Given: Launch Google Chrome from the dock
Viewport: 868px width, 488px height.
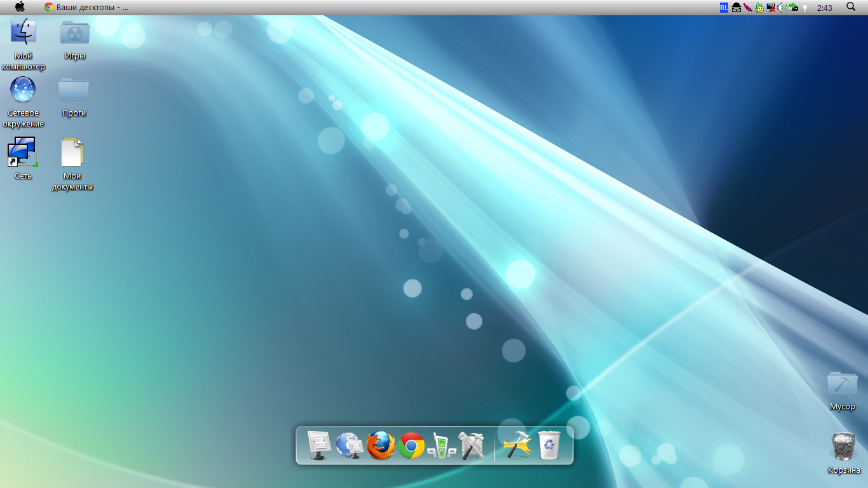Looking at the screenshot, I should [412, 445].
